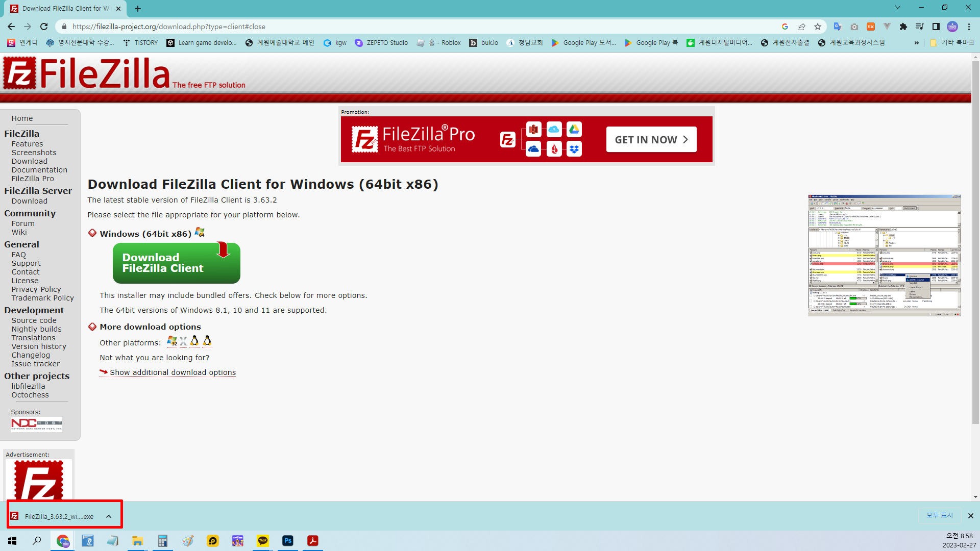The height and width of the screenshot is (551, 980).
Task: Reload the page with the refresh icon
Action: [44, 27]
